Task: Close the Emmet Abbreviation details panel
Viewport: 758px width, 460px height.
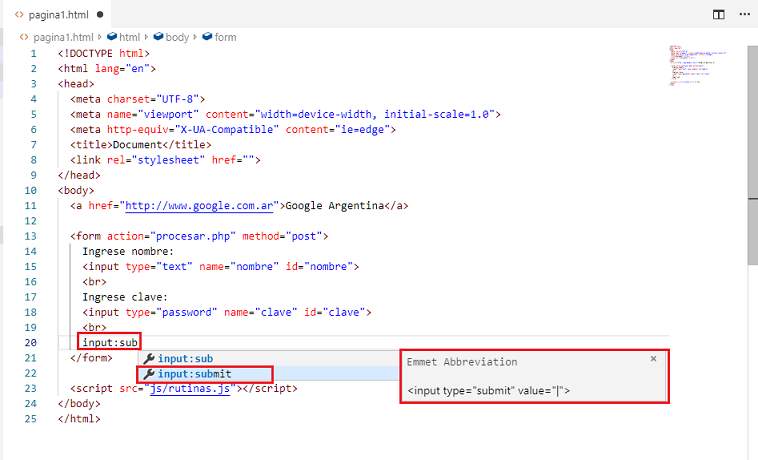Action: (654, 359)
